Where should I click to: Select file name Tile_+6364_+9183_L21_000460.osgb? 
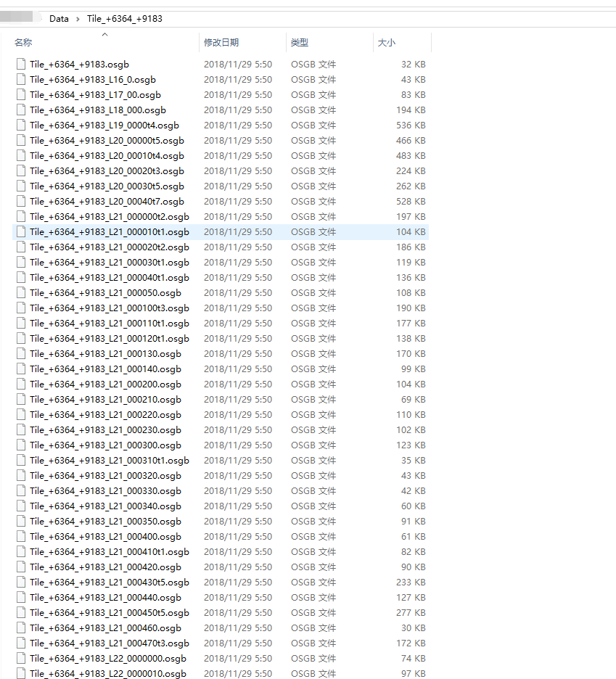click(x=105, y=628)
